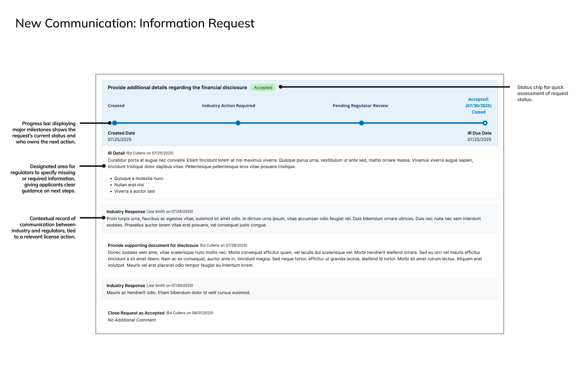
Task: Click the hollow Closed milestone dot
Action: [485, 123]
